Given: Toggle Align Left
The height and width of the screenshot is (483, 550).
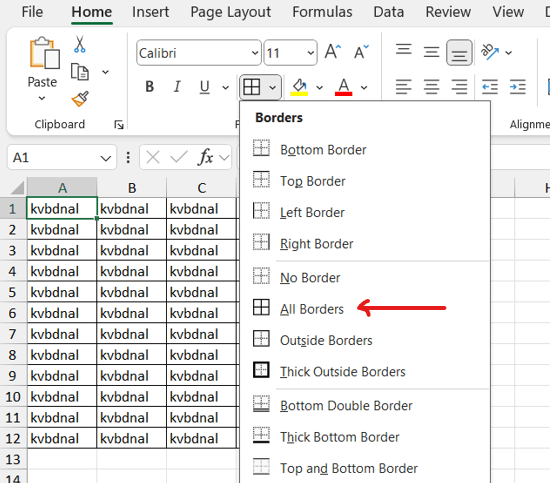Looking at the screenshot, I should coord(403,87).
